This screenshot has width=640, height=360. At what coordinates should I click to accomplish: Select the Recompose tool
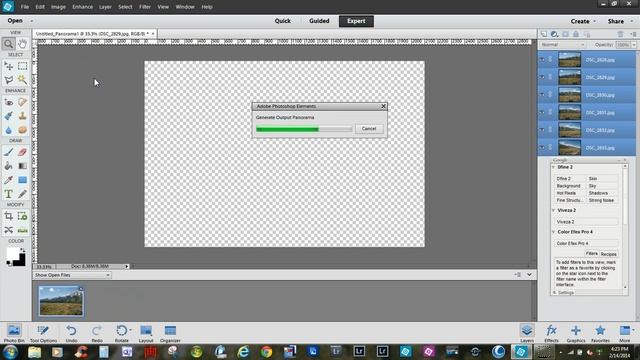pyautogui.click(x=22, y=216)
